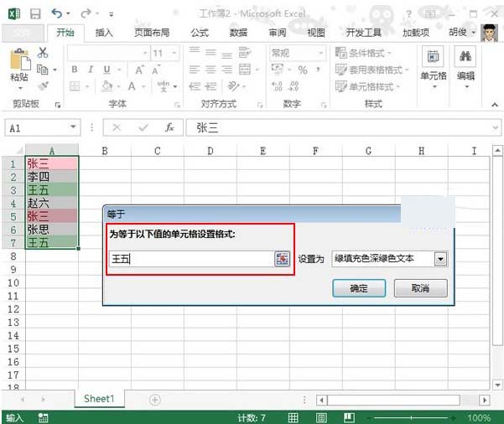Click the zoom slider in status bar

pos(412,417)
